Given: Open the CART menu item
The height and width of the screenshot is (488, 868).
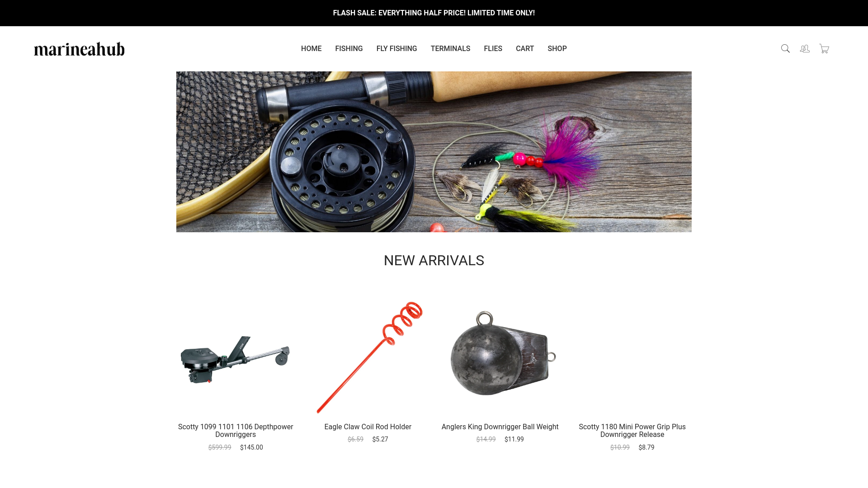Looking at the screenshot, I should tap(525, 49).
